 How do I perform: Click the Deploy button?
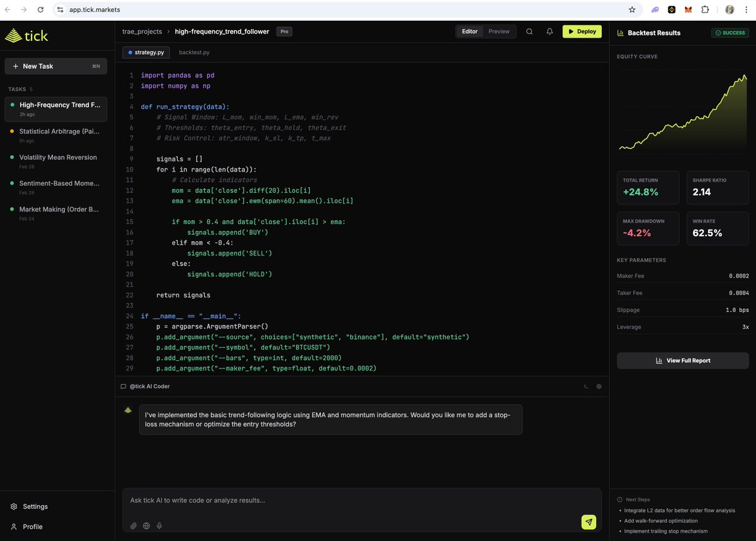point(581,31)
